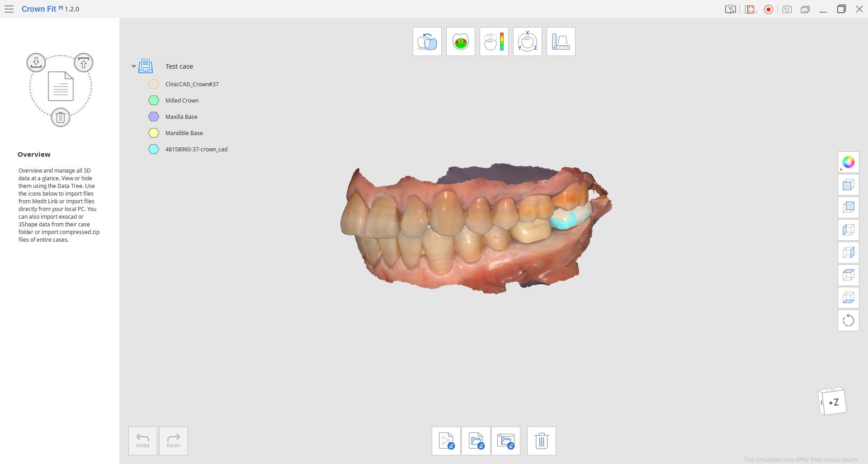
Task: Click the trash icon below document circle
Action: 60,117
